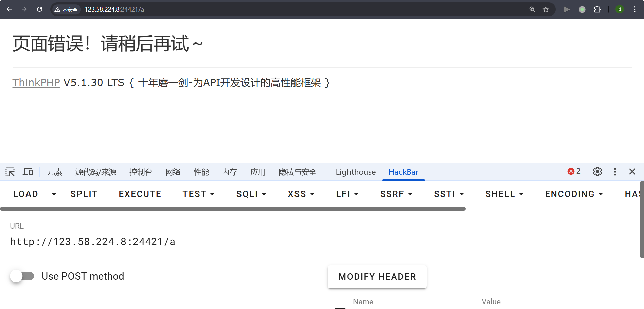
Task: Click the SPLIT button
Action: [84, 194]
